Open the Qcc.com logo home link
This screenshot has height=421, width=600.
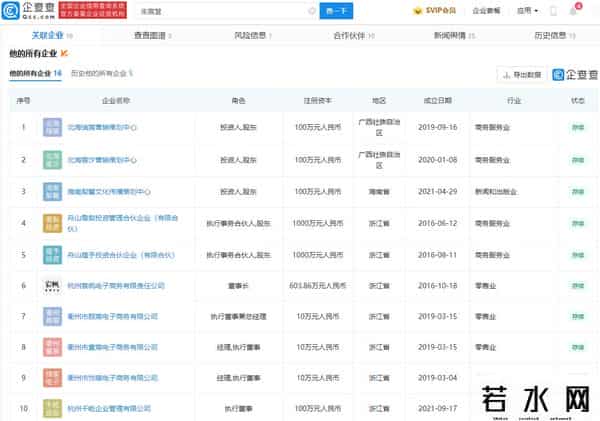point(29,11)
